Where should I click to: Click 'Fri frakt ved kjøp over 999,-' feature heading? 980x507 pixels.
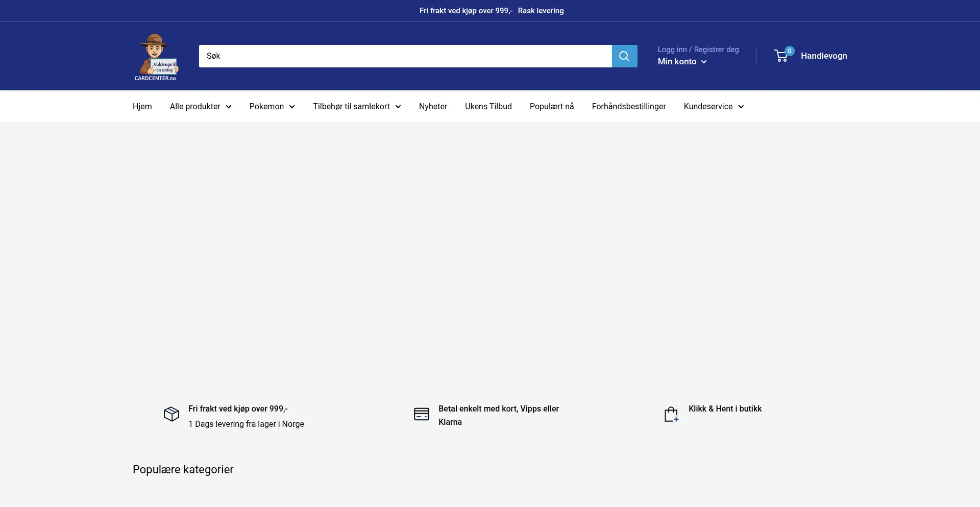tap(238, 408)
